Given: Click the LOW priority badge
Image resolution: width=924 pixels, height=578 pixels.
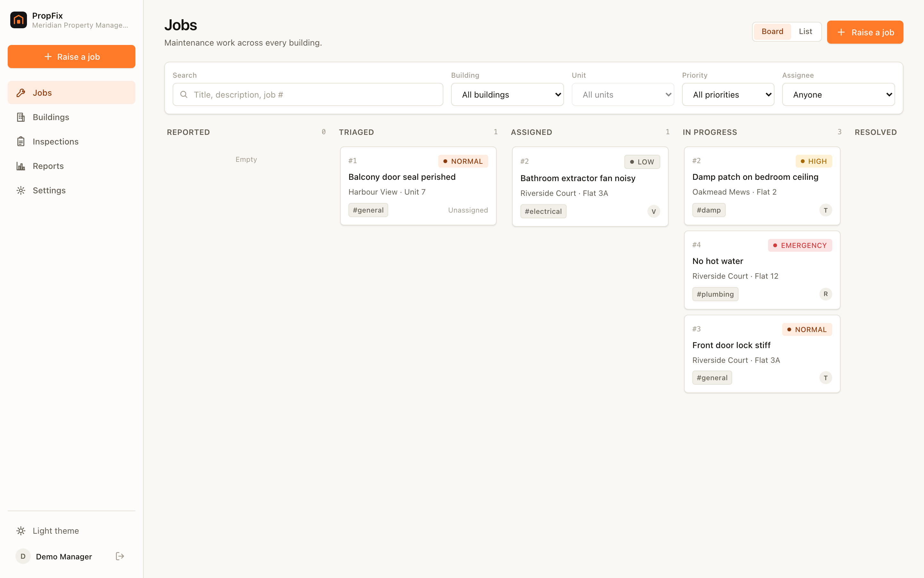Looking at the screenshot, I should click(x=642, y=162).
